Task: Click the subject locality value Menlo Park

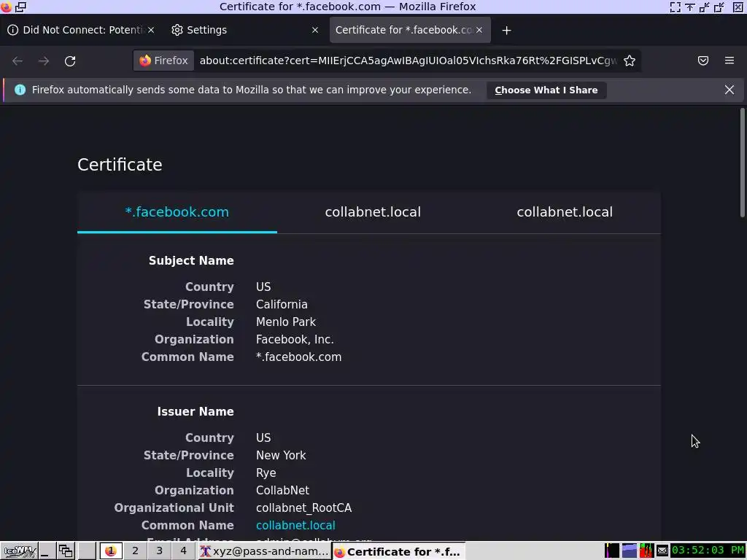Action: [286, 322]
